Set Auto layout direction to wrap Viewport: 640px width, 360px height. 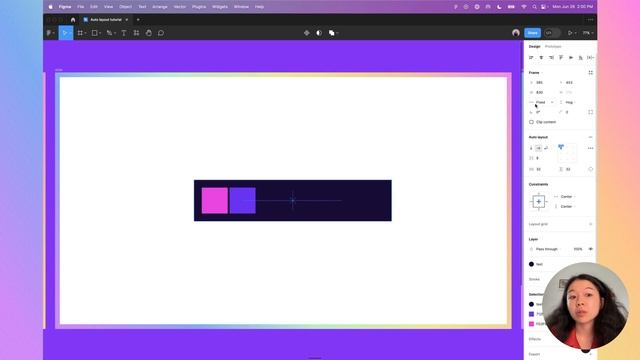(546, 148)
